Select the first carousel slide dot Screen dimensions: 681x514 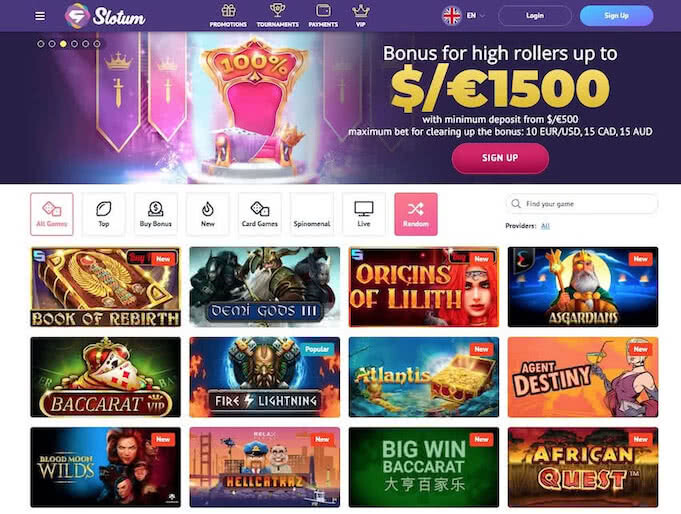tap(41, 44)
